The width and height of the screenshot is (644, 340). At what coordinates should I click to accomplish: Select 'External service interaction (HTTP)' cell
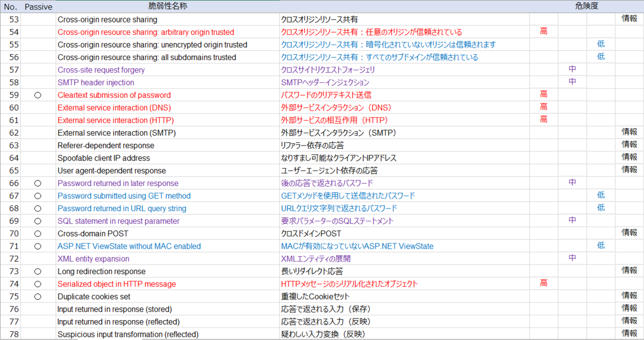point(167,120)
